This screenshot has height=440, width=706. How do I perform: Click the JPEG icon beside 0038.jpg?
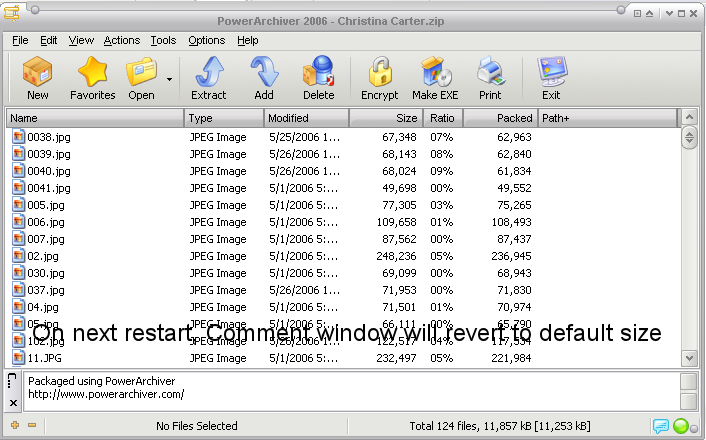click(18, 136)
